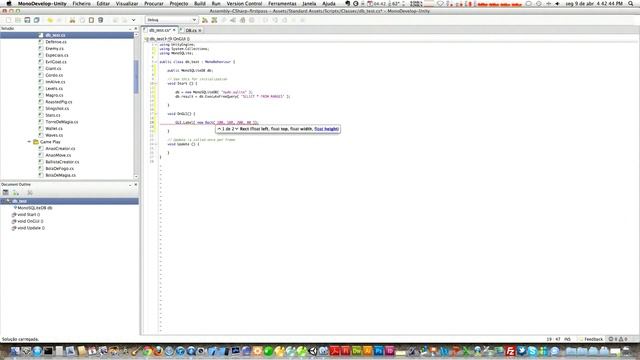The width and height of the screenshot is (640, 360).
Task: Open the Visualizar menu
Action: (x=127, y=3)
